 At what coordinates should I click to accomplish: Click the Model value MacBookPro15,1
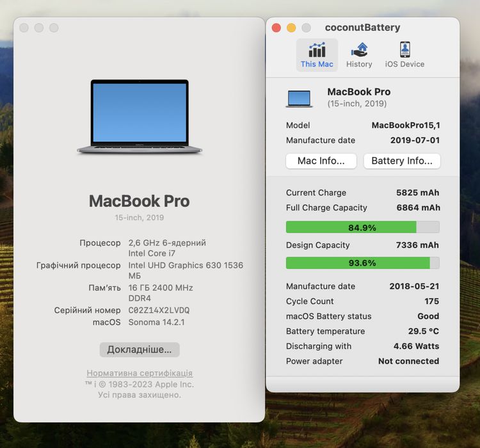(x=406, y=125)
